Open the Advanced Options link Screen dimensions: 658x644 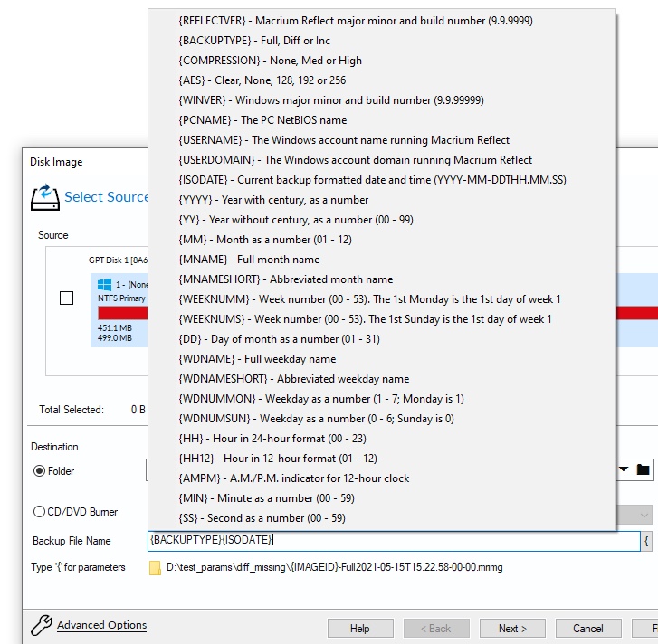coord(101,626)
